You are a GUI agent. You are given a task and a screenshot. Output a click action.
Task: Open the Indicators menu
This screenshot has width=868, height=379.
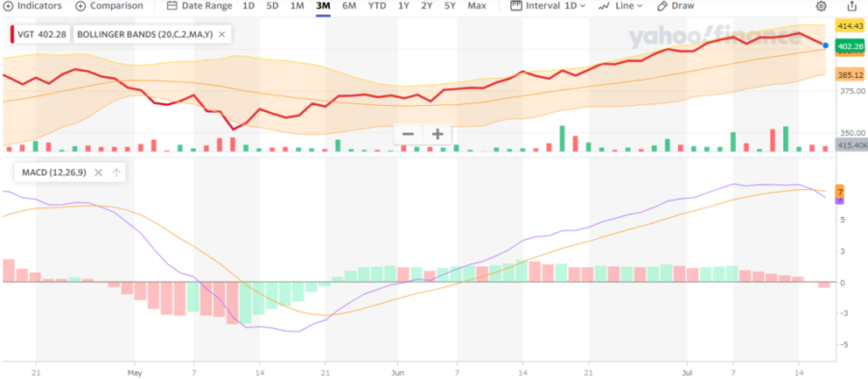[x=32, y=6]
